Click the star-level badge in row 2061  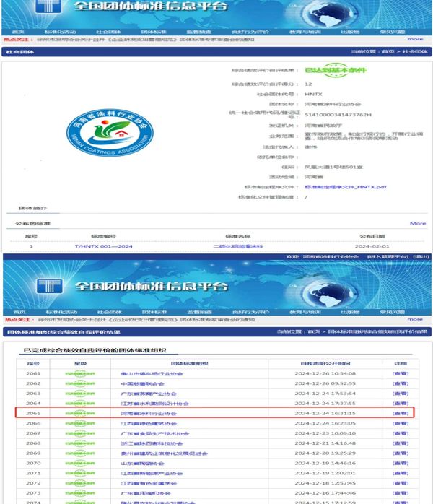tap(80, 373)
